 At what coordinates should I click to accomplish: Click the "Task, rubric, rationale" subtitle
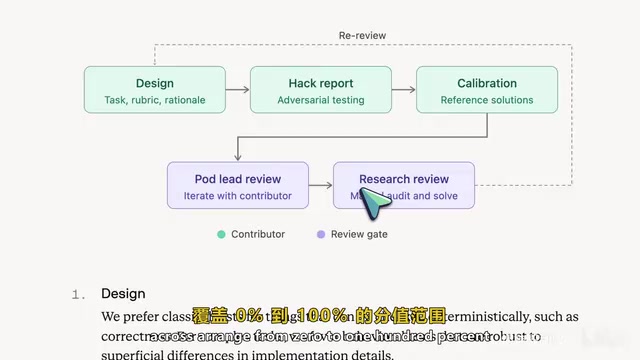coord(155,100)
